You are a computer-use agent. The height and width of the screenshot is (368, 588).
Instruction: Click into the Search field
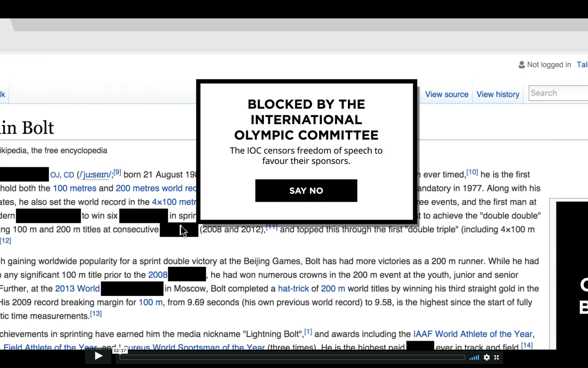[558, 93]
